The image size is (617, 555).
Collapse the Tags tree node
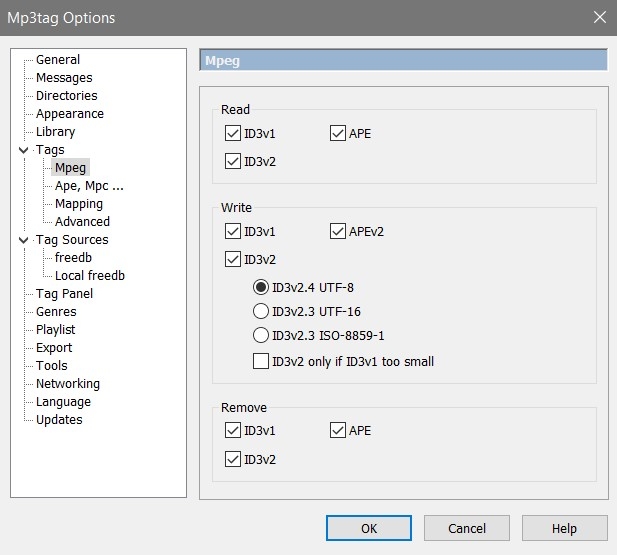[24, 150]
